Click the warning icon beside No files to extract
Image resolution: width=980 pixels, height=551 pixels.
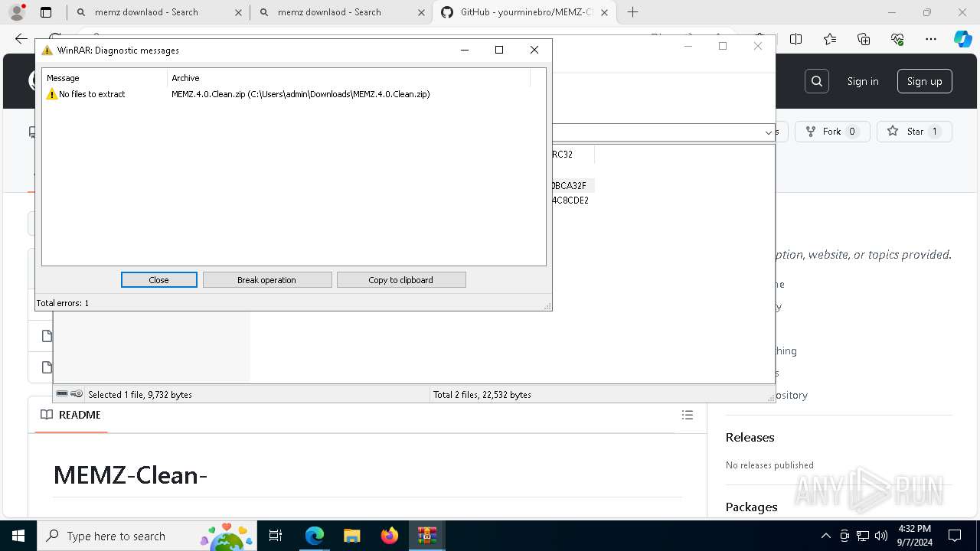51,94
